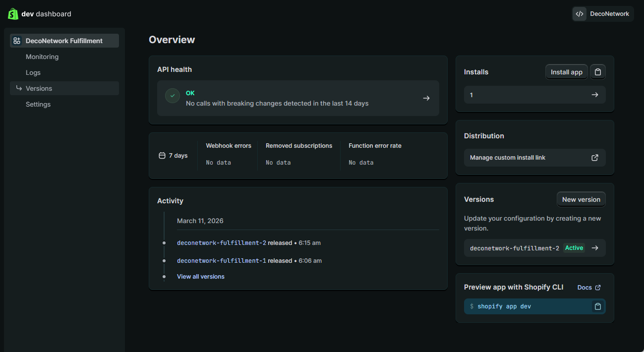Click the code brackets icon beside DecoNetwork
The height and width of the screenshot is (352, 644).
coord(580,14)
